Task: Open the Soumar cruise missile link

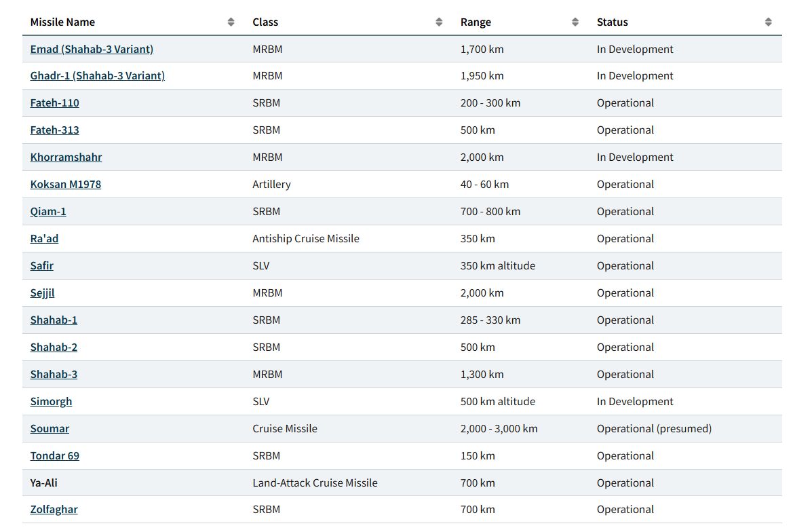Action: (50, 429)
